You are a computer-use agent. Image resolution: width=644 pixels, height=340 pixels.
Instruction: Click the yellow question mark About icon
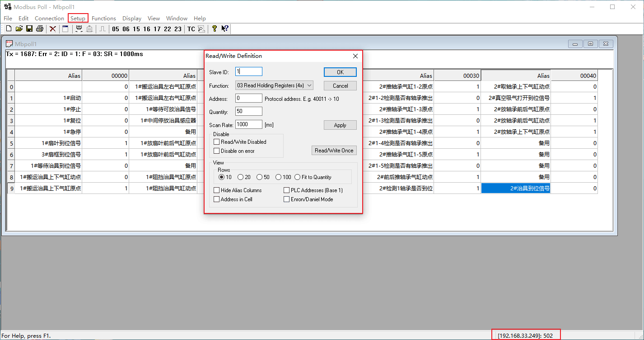click(214, 29)
